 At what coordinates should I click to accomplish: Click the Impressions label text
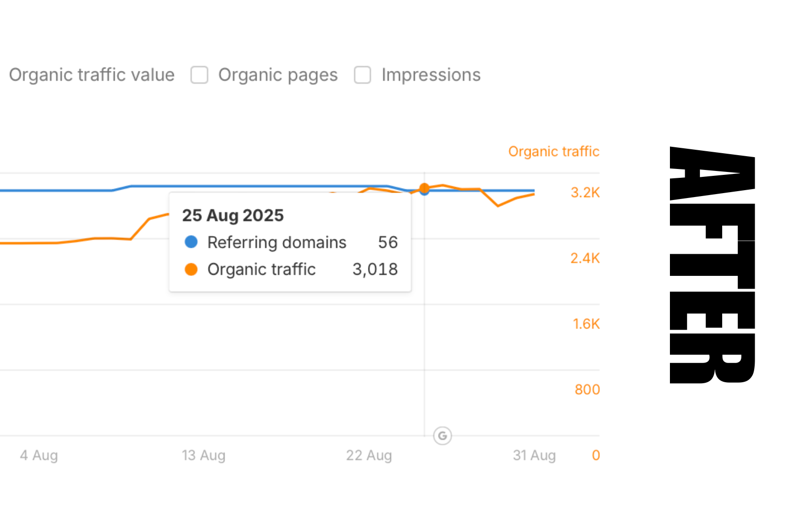click(431, 75)
